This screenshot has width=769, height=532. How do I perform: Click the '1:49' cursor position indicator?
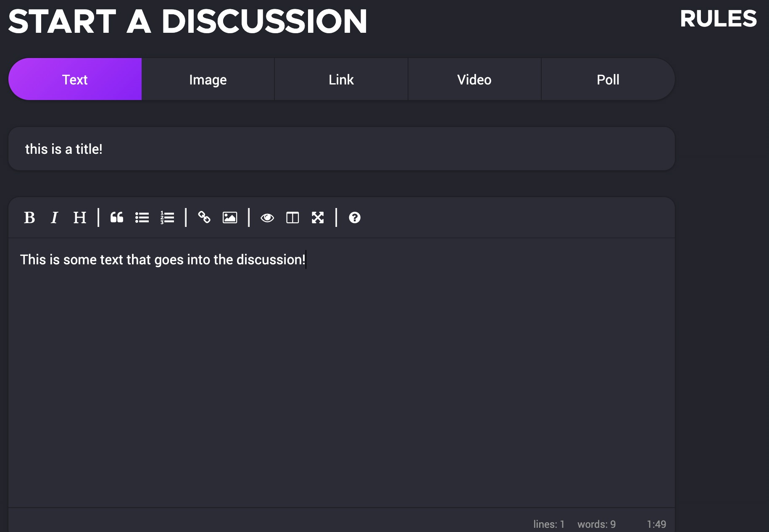tap(656, 524)
